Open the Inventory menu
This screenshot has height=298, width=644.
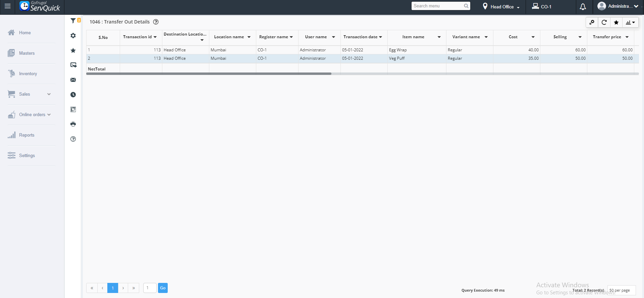tap(28, 73)
